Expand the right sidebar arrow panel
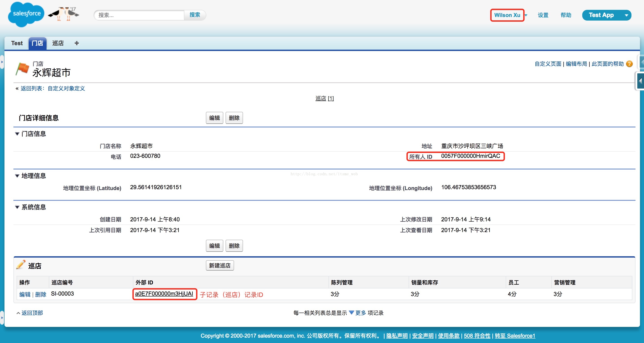This screenshot has height=343, width=644. tap(640, 81)
